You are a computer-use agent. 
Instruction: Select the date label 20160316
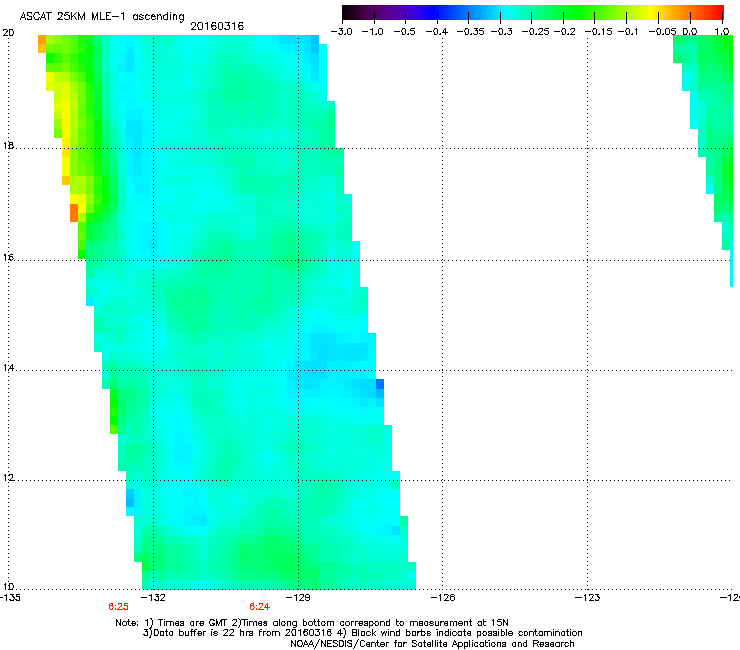tap(217, 26)
